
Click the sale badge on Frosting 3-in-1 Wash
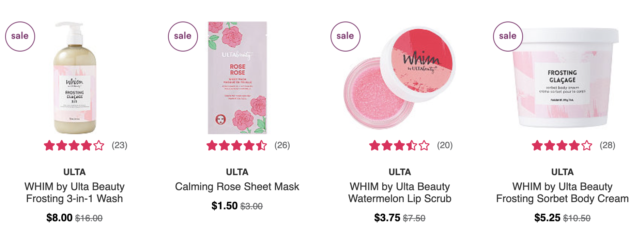click(20, 37)
